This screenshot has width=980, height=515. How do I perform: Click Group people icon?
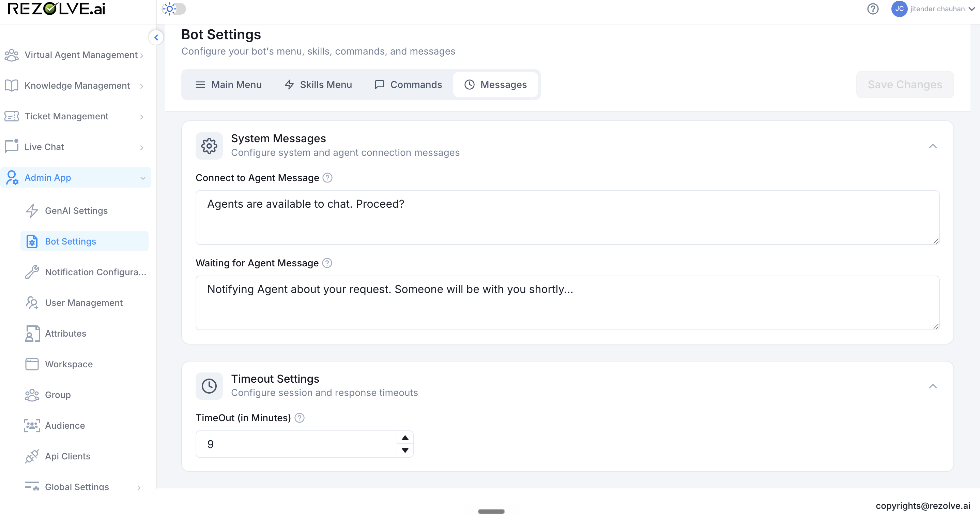(32, 395)
